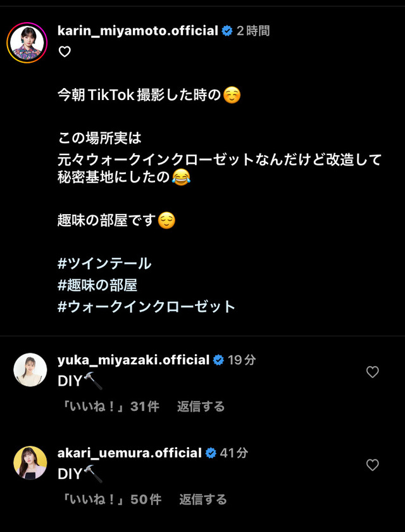Click verified badge beside yuka_miyazaki.official
Screen dimensions: 405x532
218,360
